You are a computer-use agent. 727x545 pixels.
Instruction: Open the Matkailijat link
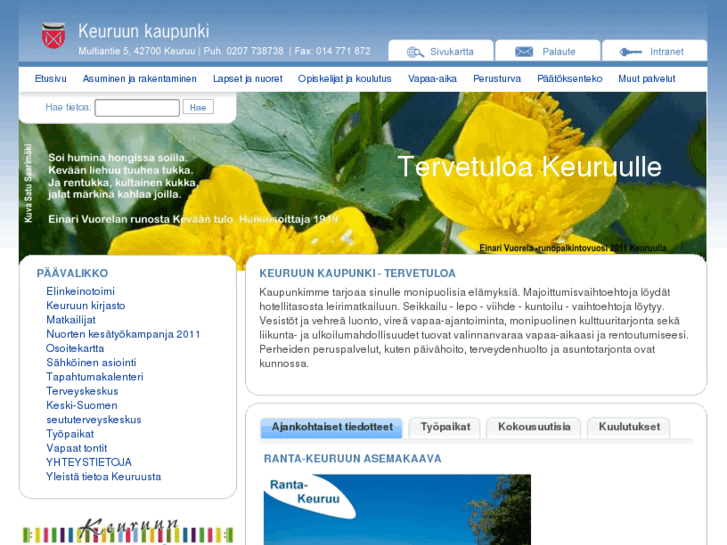(71, 320)
